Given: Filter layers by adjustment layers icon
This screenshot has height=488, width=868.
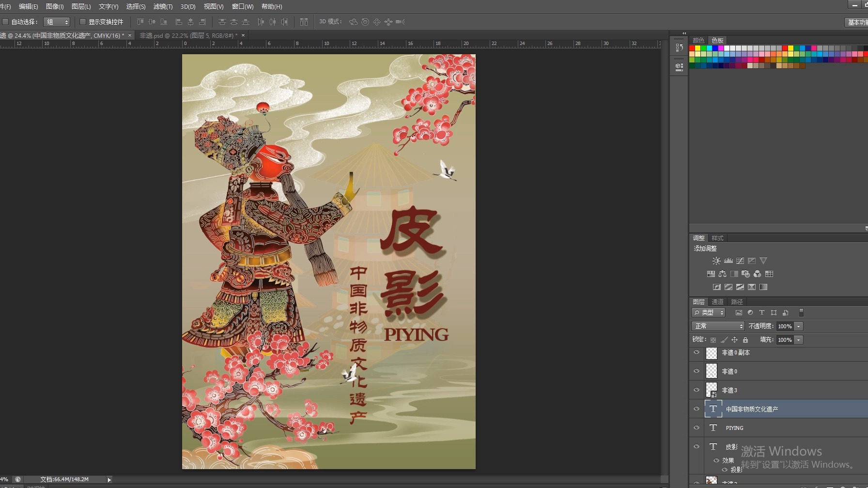Looking at the screenshot, I should coord(750,313).
